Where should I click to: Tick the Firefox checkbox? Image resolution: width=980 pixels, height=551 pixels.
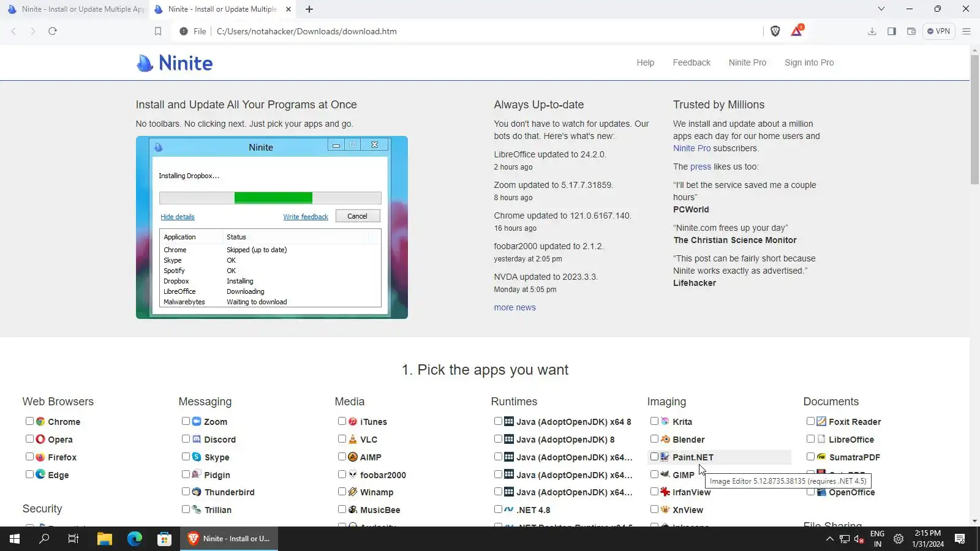(x=29, y=457)
